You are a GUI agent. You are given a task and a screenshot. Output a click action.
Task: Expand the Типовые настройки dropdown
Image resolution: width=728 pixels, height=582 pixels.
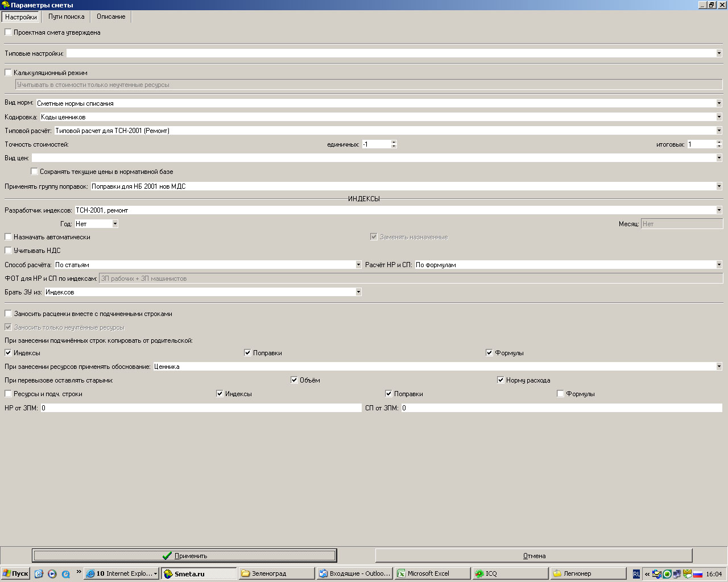(719, 53)
